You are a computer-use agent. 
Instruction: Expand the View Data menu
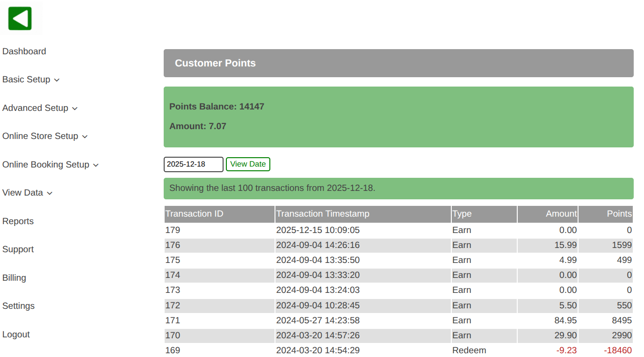point(27,193)
